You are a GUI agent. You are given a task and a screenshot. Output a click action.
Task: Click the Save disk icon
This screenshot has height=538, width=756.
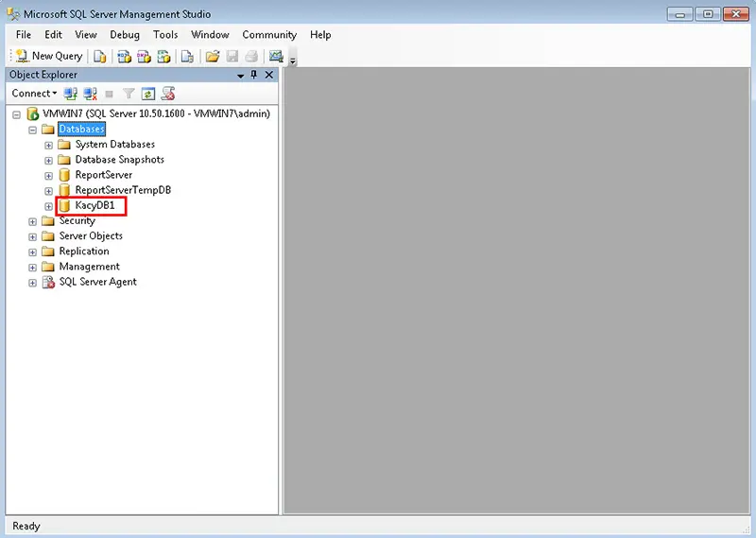[x=232, y=57]
